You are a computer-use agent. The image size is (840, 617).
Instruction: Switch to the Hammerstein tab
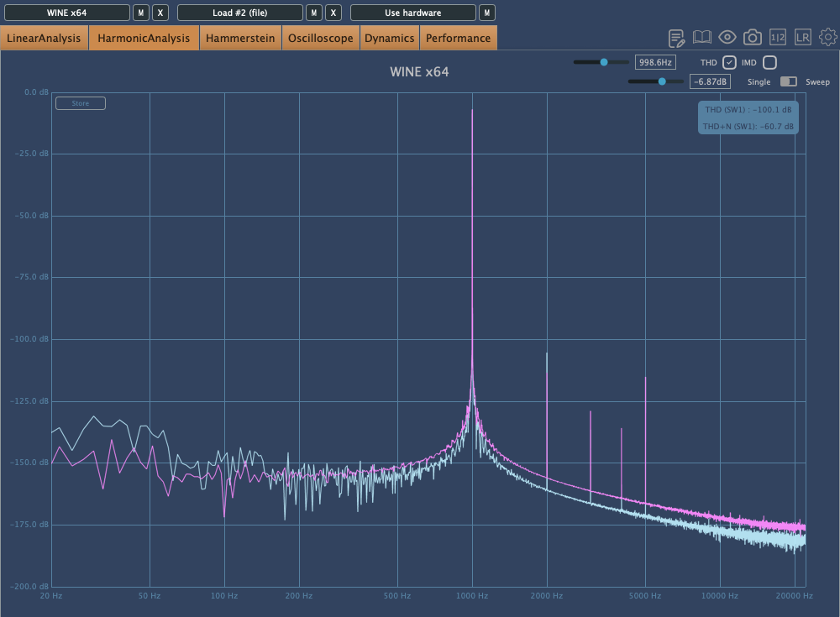[240, 38]
